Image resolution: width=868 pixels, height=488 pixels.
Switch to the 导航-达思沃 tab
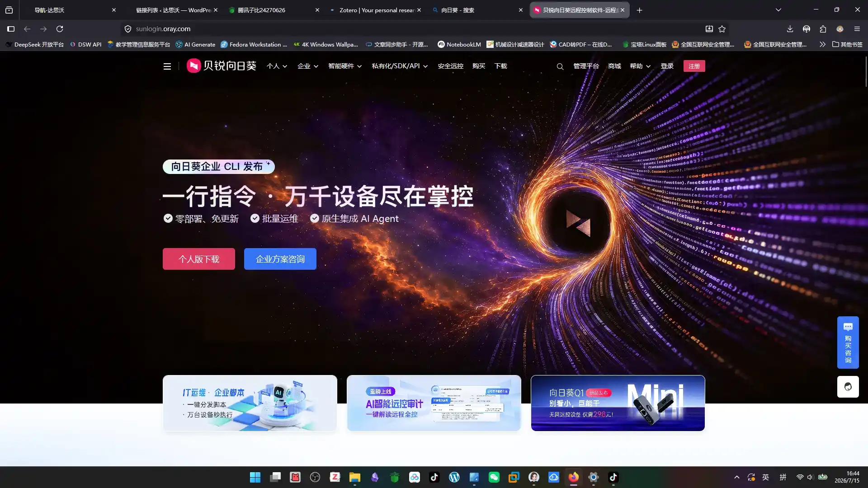[x=70, y=10]
